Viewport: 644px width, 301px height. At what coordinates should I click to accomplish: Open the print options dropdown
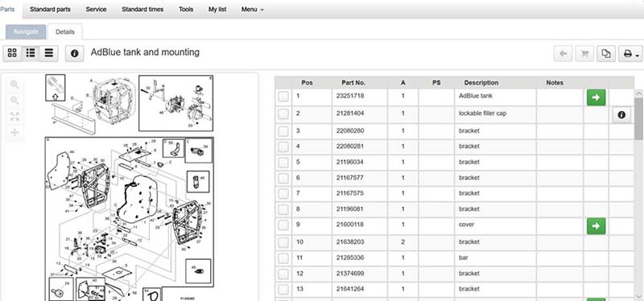(630, 53)
